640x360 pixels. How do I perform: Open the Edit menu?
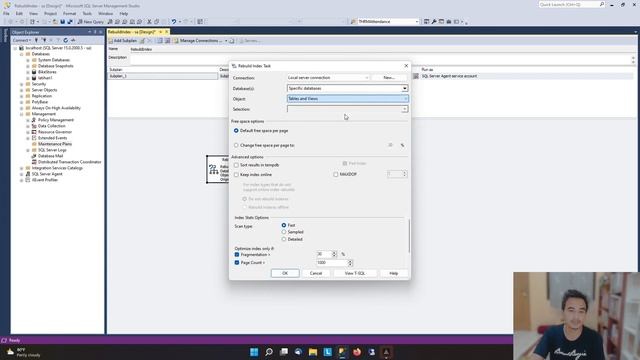[x=19, y=13]
